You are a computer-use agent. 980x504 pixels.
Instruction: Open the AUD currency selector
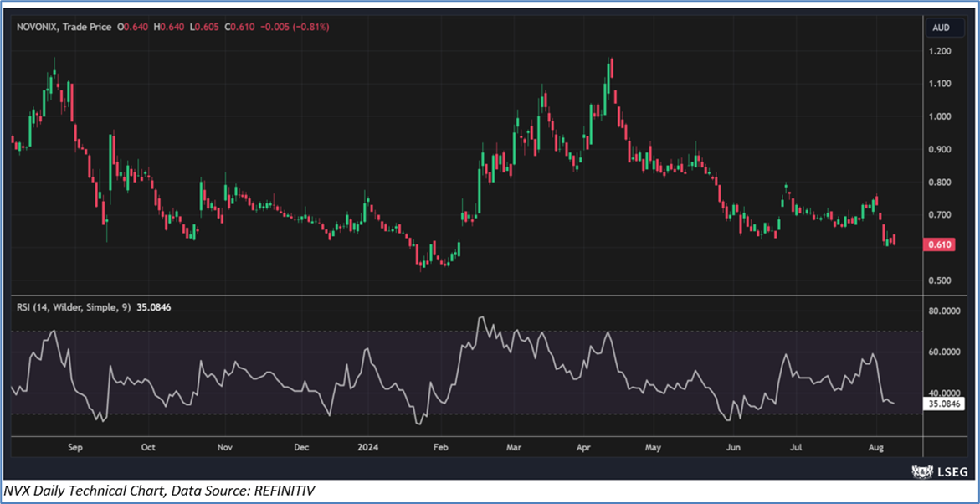point(941,28)
